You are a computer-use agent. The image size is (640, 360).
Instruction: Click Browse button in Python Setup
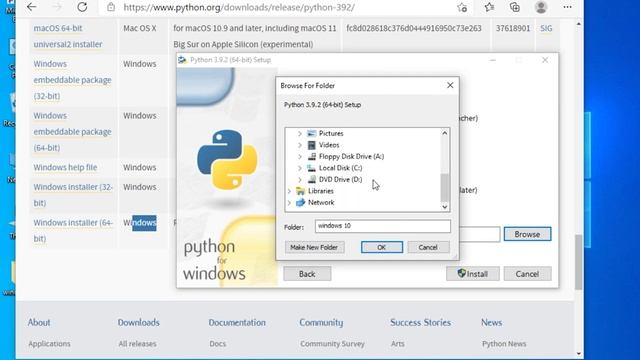click(527, 234)
